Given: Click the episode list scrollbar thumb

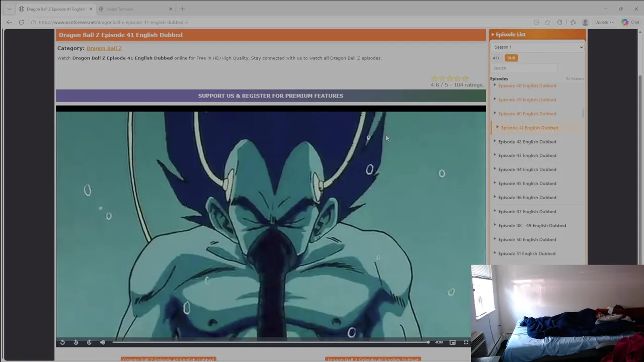Looking at the screenshot, I should click(583, 113).
